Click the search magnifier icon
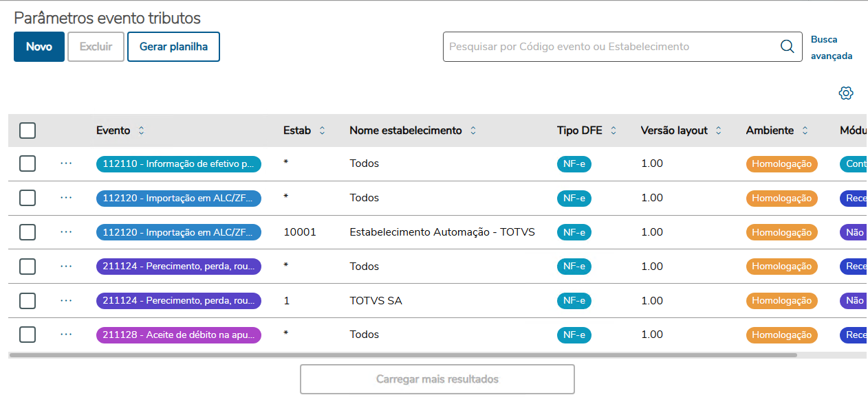The height and width of the screenshot is (406, 868). 787,47
